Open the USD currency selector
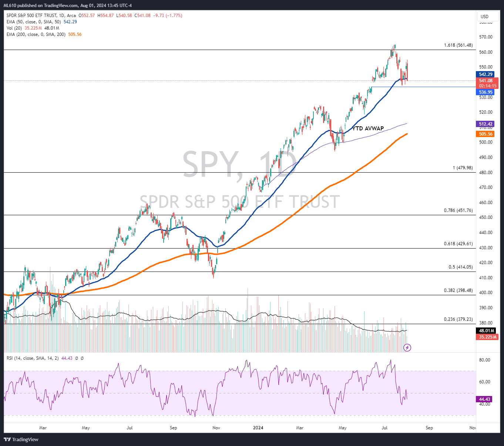The image size is (504, 446). (x=488, y=16)
